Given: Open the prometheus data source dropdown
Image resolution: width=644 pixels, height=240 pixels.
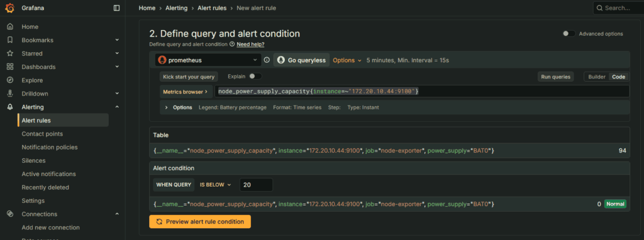Looking at the screenshot, I should point(208,60).
